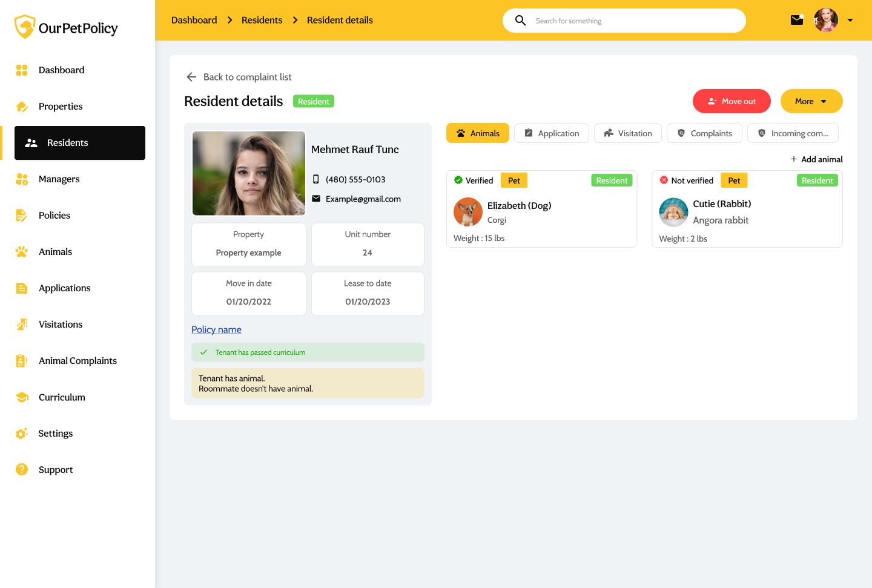Click the Resident tag on Cutie's card
Image resolution: width=872 pixels, height=588 pixels.
tap(817, 180)
